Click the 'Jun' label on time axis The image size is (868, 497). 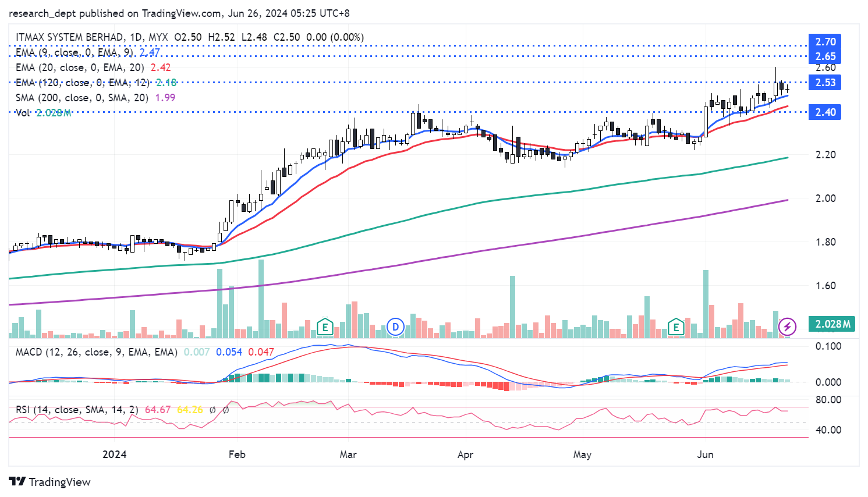(x=705, y=455)
